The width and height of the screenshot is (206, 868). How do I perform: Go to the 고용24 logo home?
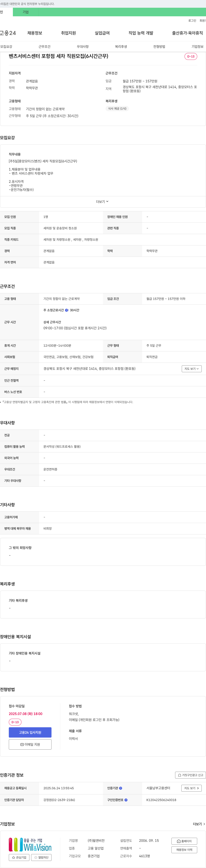click(x=8, y=33)
